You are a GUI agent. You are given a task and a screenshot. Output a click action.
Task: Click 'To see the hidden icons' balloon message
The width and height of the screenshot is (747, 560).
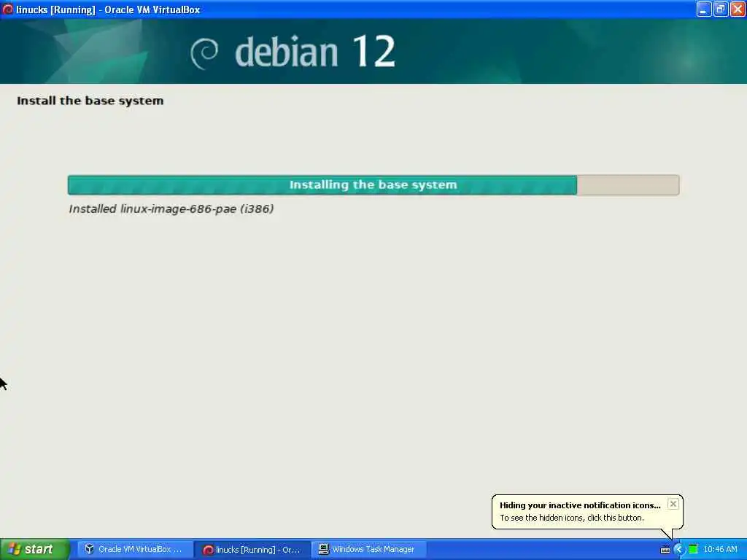tap(571, 518)
